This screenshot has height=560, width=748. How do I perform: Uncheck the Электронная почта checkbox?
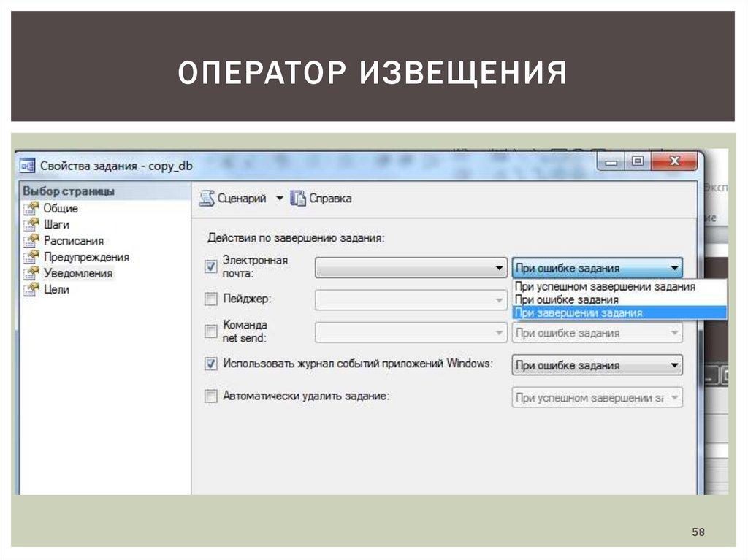click(x=211, y=267)
